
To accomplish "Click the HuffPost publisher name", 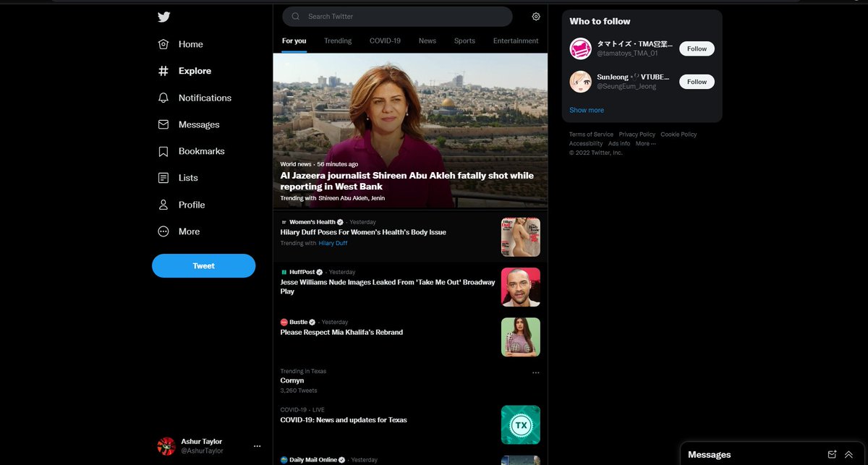I will coord(302,272).
